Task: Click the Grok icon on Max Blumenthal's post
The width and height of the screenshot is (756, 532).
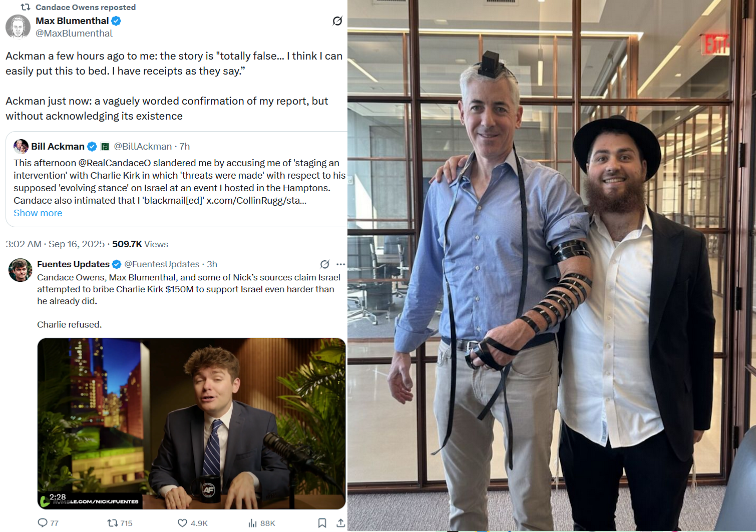Action: pyautogui.click(x=337, y=21)
